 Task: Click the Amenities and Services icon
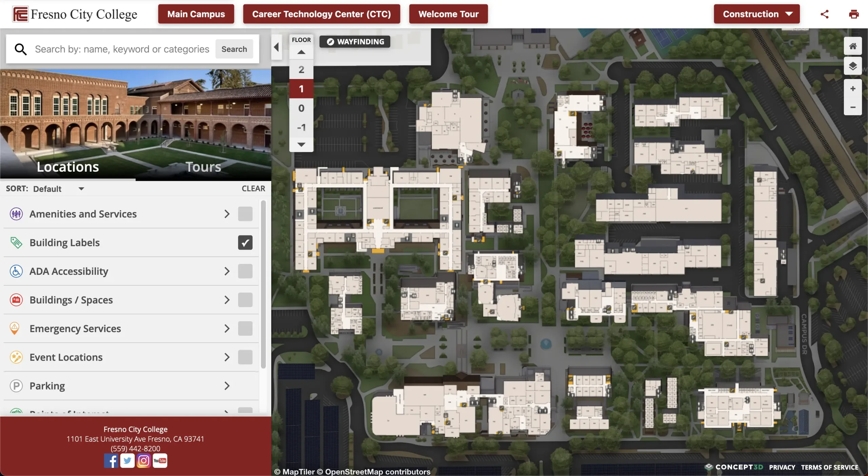(x=16, y=214)
